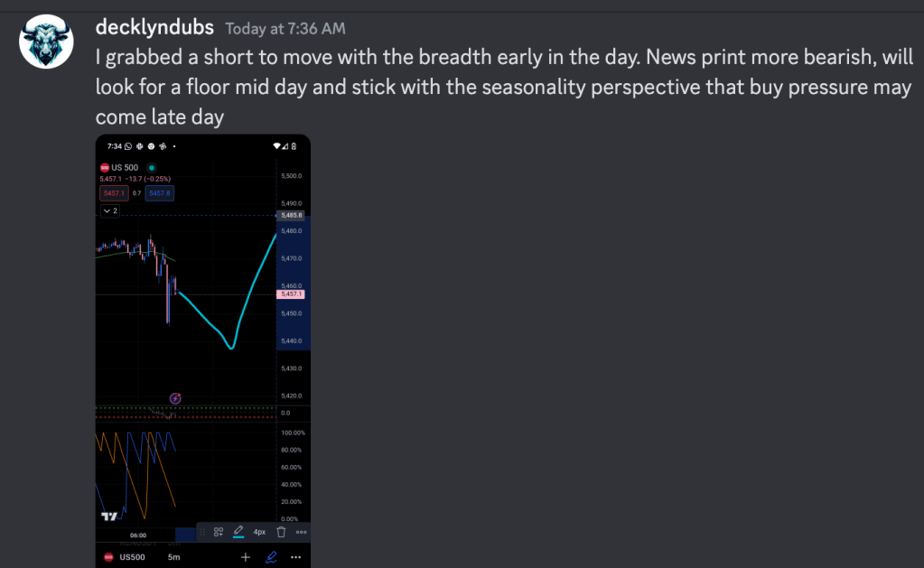Image resolution: width=924 pixels, height=568 pixels.
Task: Click the decklyndubs bull avatar
Action: click(x=45, y=42)
